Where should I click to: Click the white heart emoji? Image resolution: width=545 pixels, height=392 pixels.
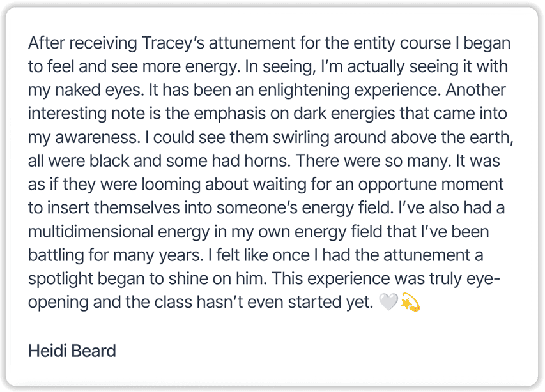pos(388,303)
